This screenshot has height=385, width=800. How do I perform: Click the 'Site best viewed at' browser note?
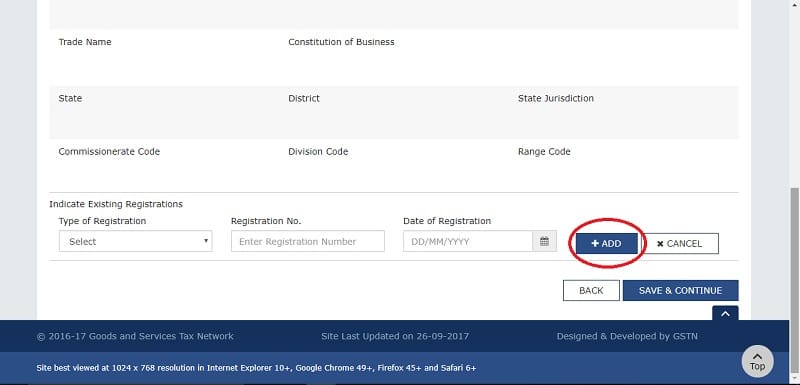coord(257,367)
